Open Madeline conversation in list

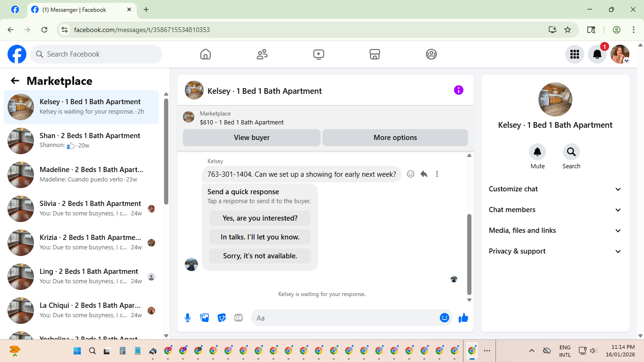(82, 175)
